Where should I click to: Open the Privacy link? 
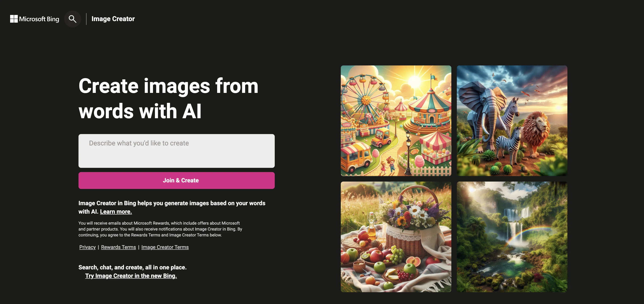88,247
